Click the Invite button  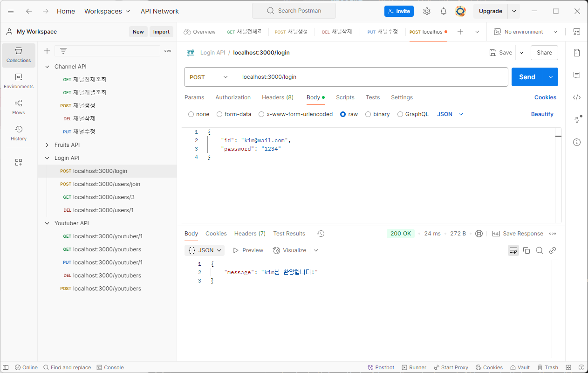(399, 11)
